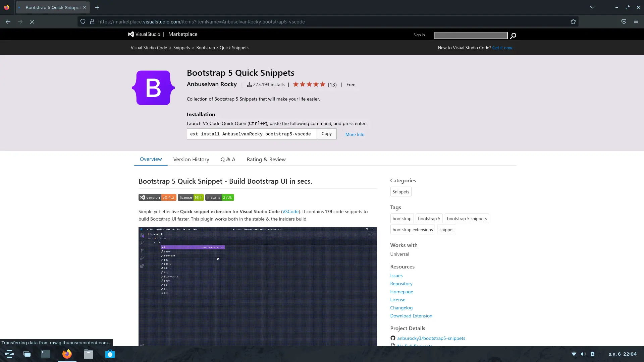
Task: Select bootstrap extensions tag
Action: (x=413, y=230)
